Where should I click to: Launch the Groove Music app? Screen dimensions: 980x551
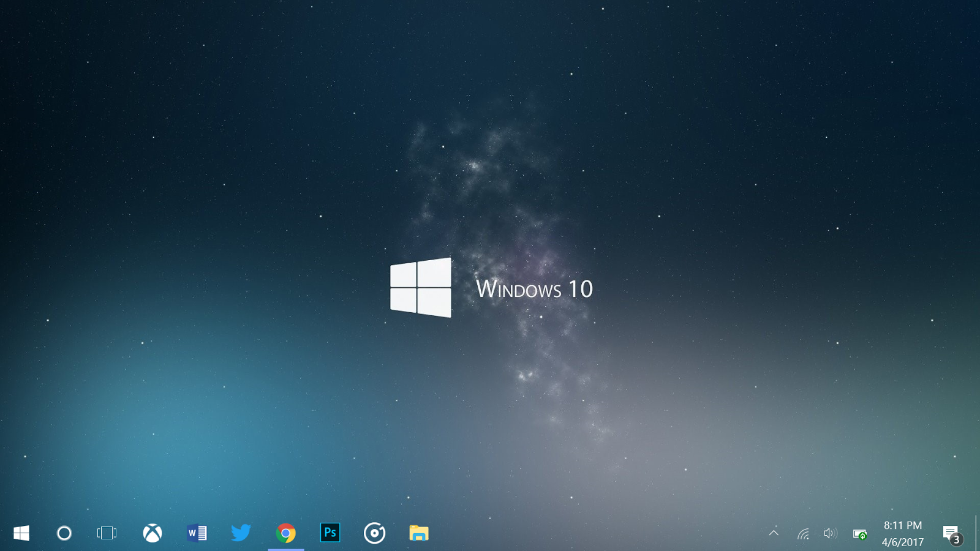point(374,533)
